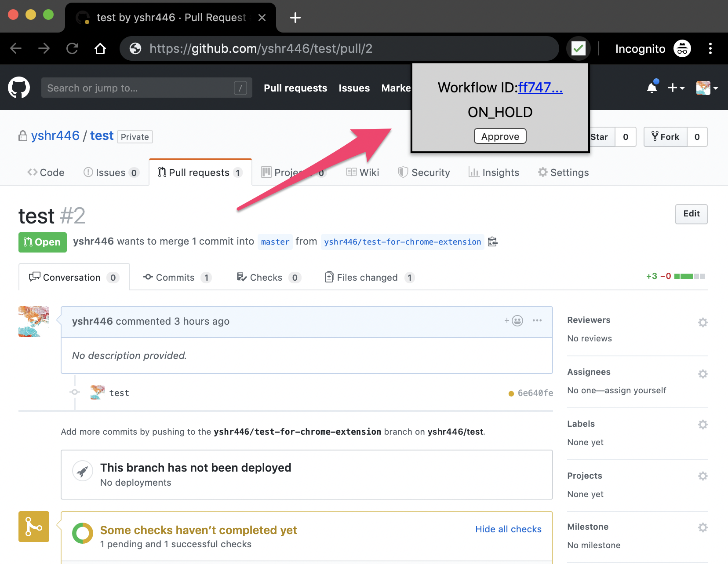The height and width of the screenshot is (564, 728).
Task: Hide all checks on the pull request
Action: [508, 529]
